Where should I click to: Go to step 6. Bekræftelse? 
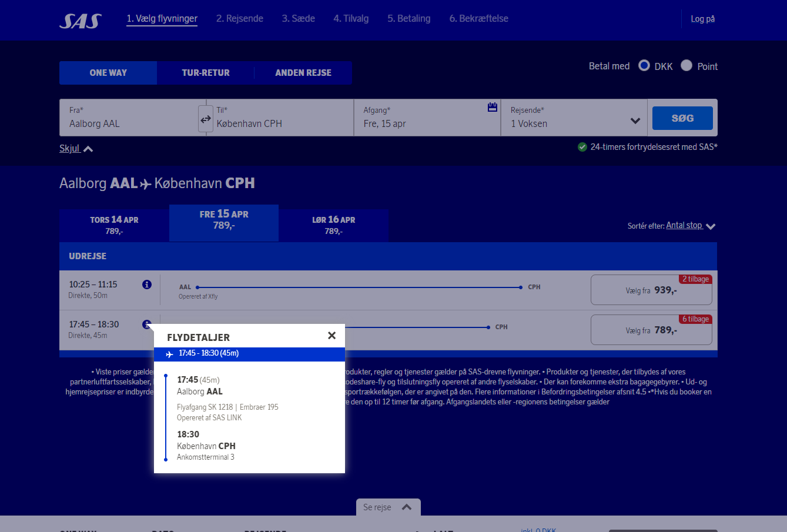pos(479,19)
